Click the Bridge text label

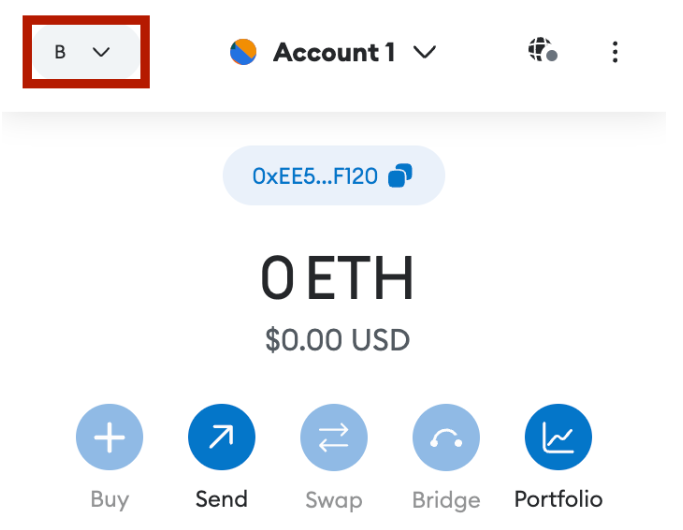[446, 499]
